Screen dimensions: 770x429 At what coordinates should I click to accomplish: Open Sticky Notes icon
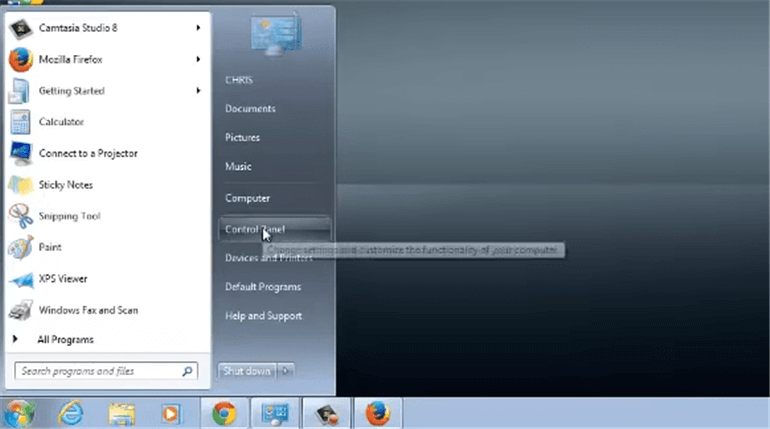click(20, 185)
